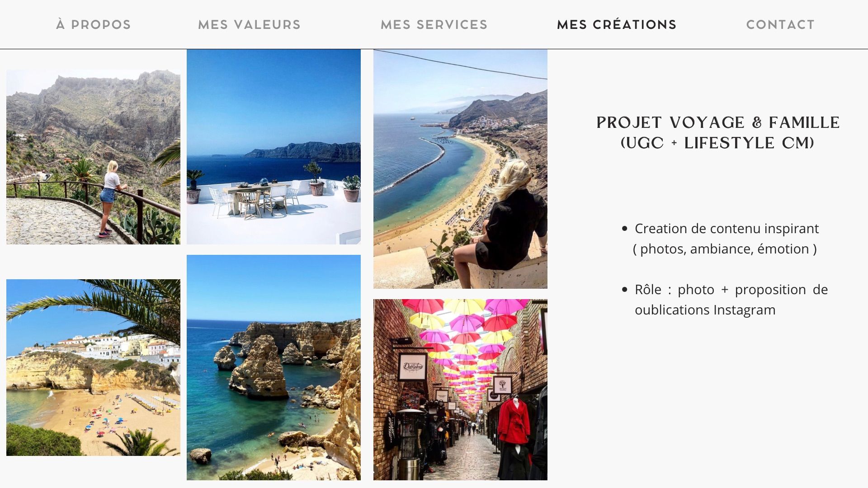This screenshot has height=488, width=868.
Task: Open the À PROPOS menu item
Action: tap(94, 25)
